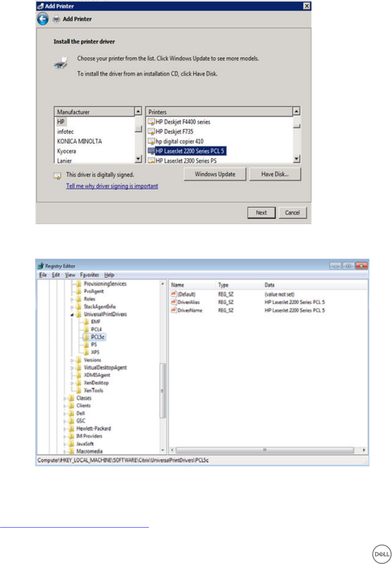Image resolution: width=392 pixels, height=564 pixels.
Task: Click the registry tree vertical scrollbar thumb
Action: pos(163,390)
